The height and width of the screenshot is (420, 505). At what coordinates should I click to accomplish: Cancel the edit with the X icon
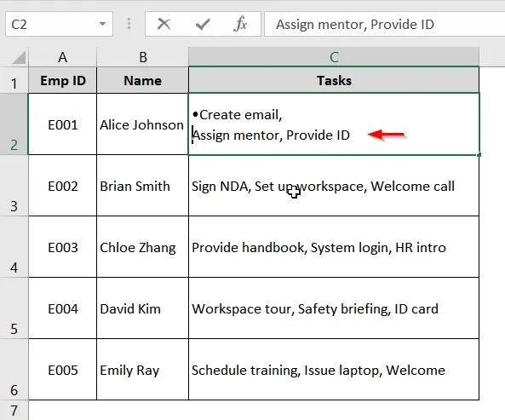pos(164,24)
